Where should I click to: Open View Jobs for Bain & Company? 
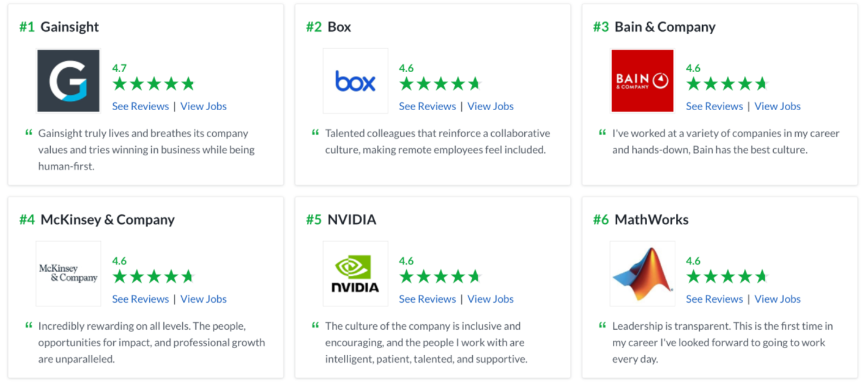click(777, 106)
